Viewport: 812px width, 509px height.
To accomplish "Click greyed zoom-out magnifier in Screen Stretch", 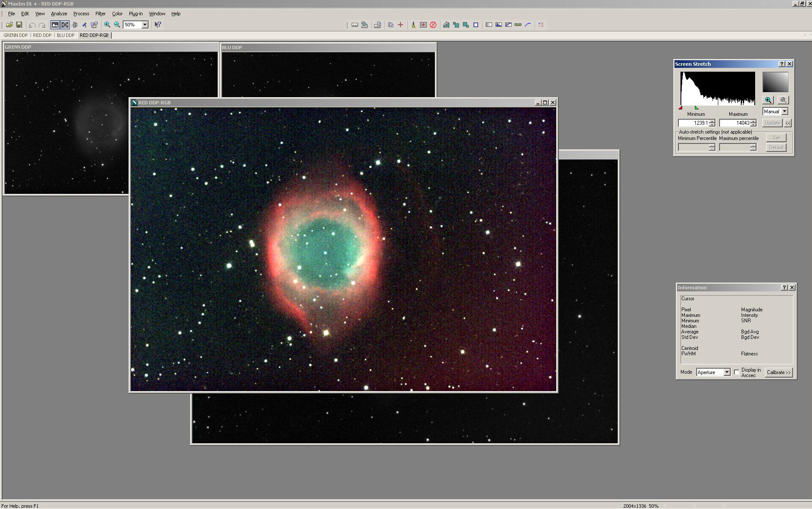I will 783,100.
